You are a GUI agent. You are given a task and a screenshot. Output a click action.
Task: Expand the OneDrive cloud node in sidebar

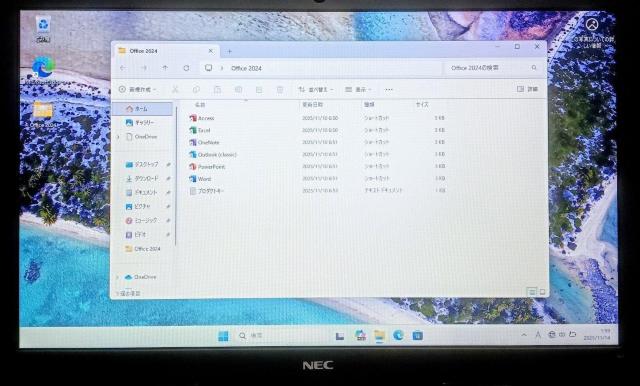click(118, 277)
